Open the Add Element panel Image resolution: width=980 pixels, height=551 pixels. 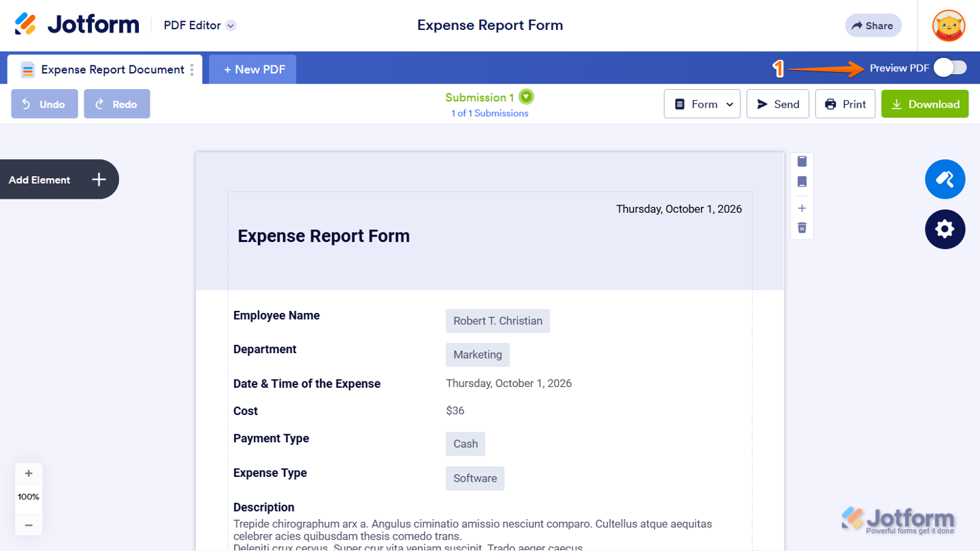59,180
